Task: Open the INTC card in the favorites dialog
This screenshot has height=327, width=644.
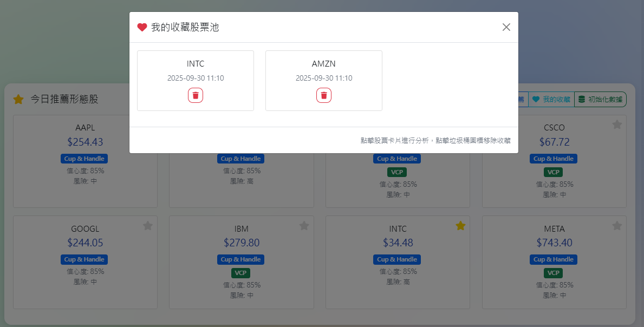Action: point(196,81)
